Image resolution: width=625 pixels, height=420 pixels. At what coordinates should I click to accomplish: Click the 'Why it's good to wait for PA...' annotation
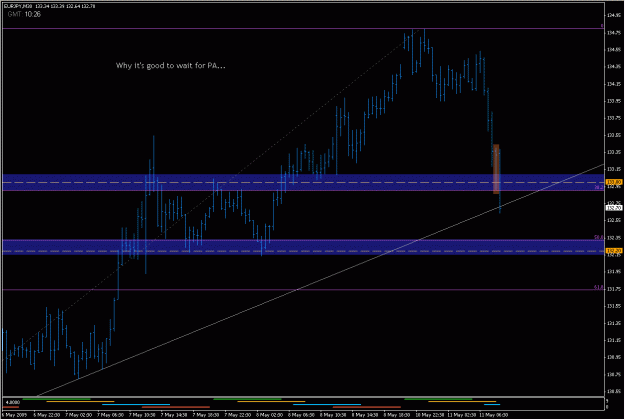click(x=171, y=66)
